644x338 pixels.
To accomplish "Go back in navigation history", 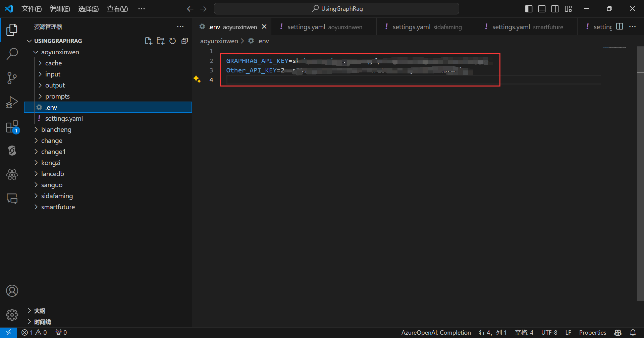I will (190, 9).
